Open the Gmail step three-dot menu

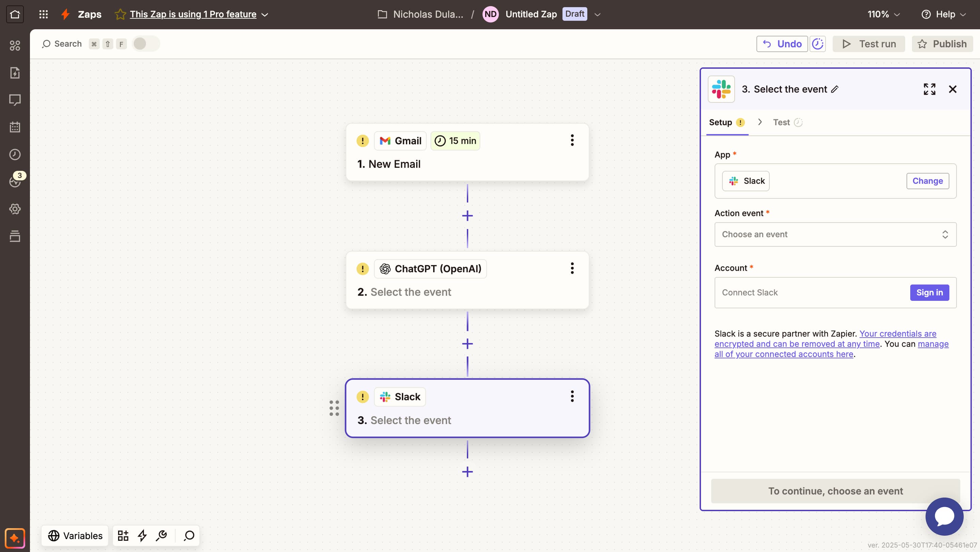(x=572, y=140)
